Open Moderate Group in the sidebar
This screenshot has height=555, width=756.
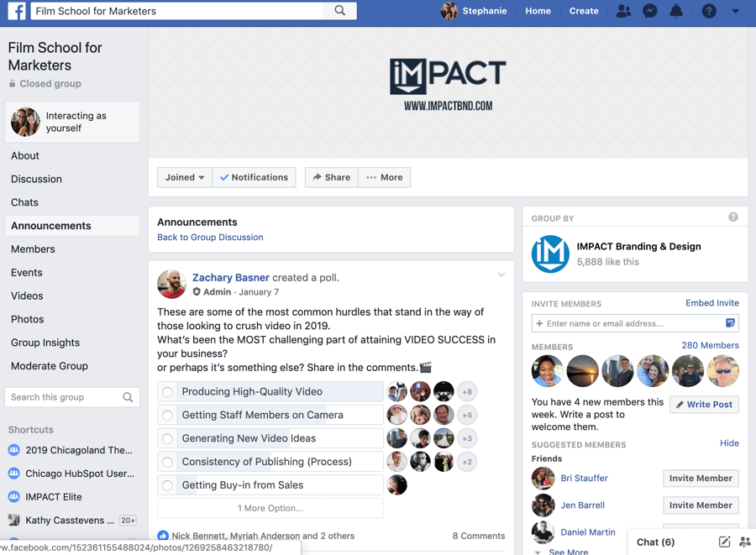50,366
